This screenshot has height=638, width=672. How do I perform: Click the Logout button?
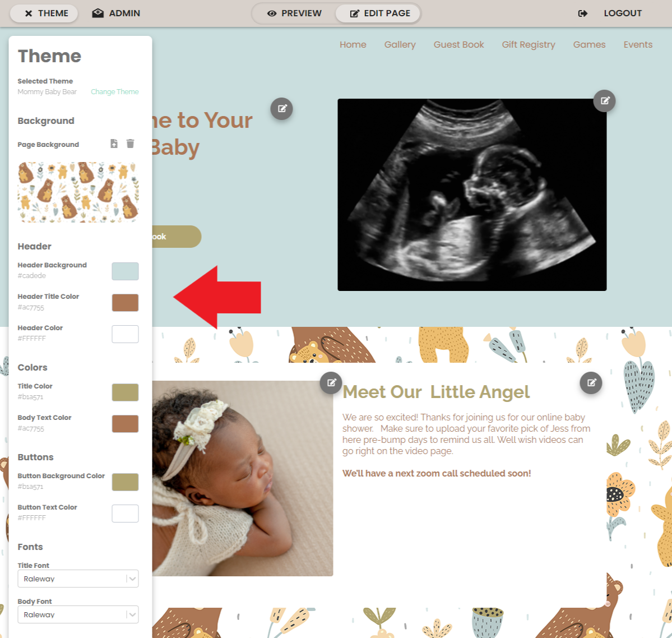(x=610, y=13)
